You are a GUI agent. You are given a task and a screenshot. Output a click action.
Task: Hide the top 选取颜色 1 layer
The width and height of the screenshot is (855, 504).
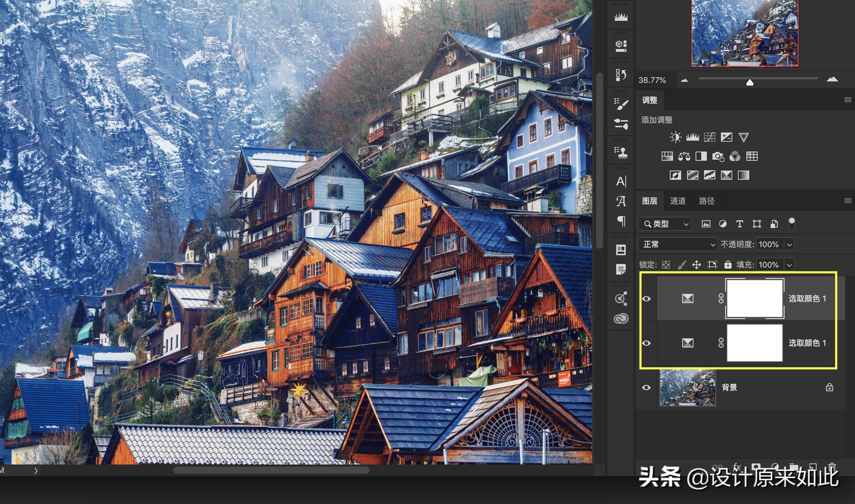(x=646, y=299)
